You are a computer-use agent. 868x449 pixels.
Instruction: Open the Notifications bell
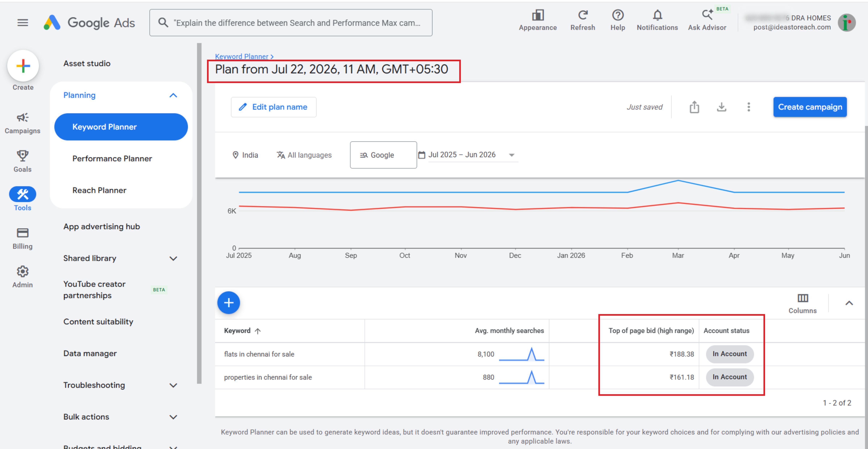pos(657,20)
